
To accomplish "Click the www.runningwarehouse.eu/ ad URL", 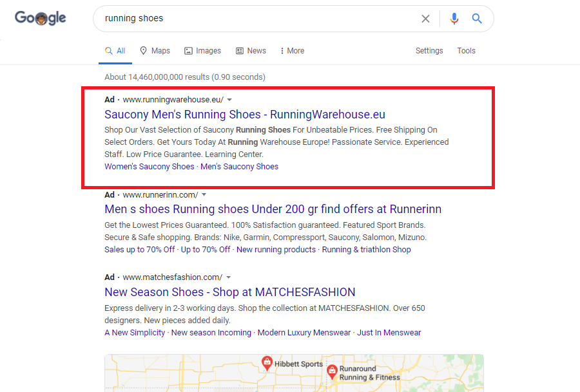I will coord(173,100).
